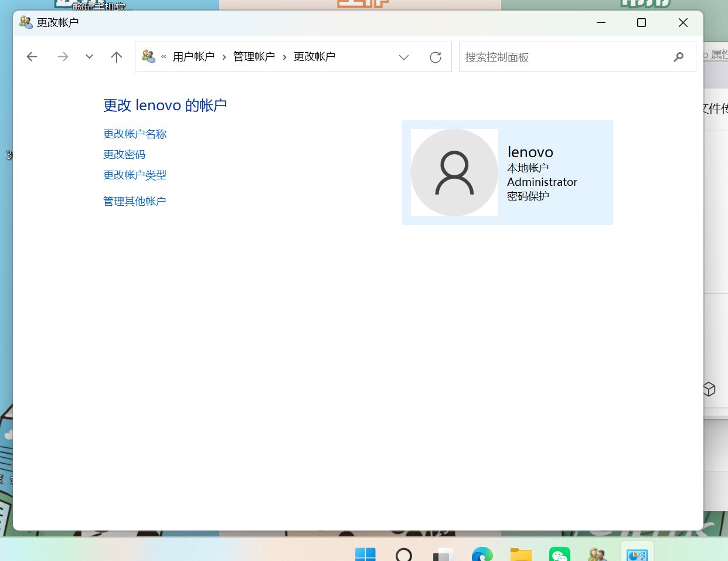Refresh the 更改帐户 page
728x561 pixels.
(436, 57)
